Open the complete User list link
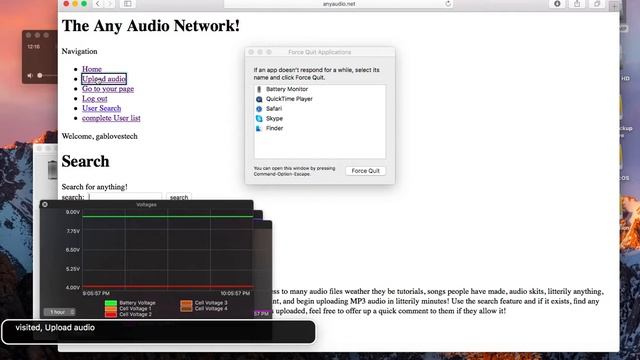 (x=111, y=118)
